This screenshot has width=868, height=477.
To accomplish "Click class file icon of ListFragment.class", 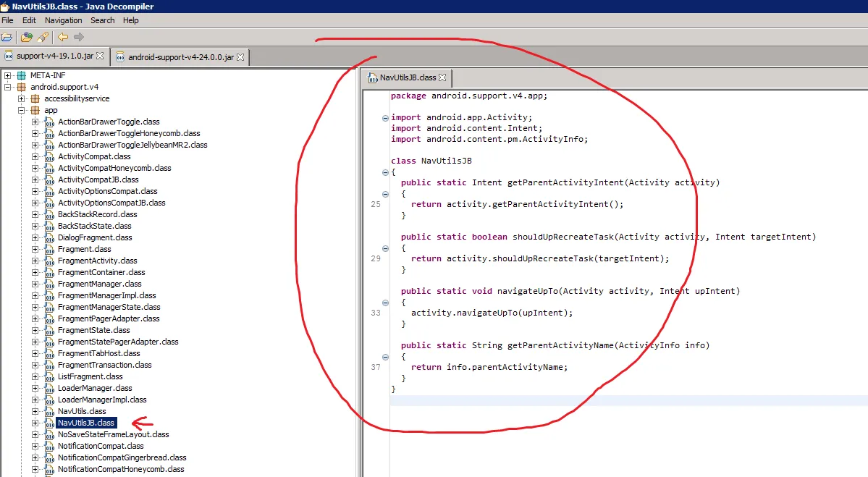I will tap(49, 377).
